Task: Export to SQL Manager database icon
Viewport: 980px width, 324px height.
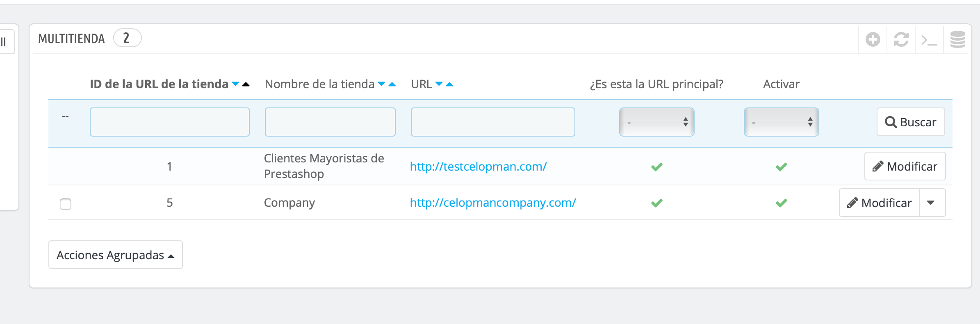Action: click(958, 40)
